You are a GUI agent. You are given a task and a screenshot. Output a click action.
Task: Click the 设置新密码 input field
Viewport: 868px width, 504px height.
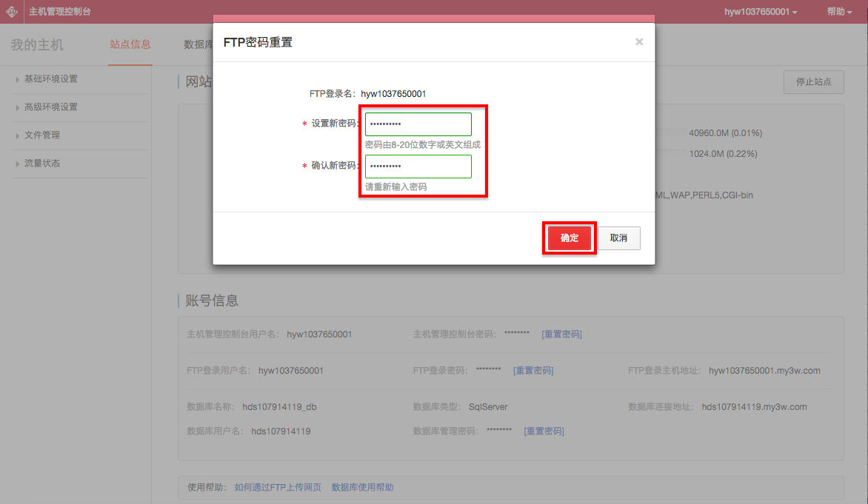418,124
